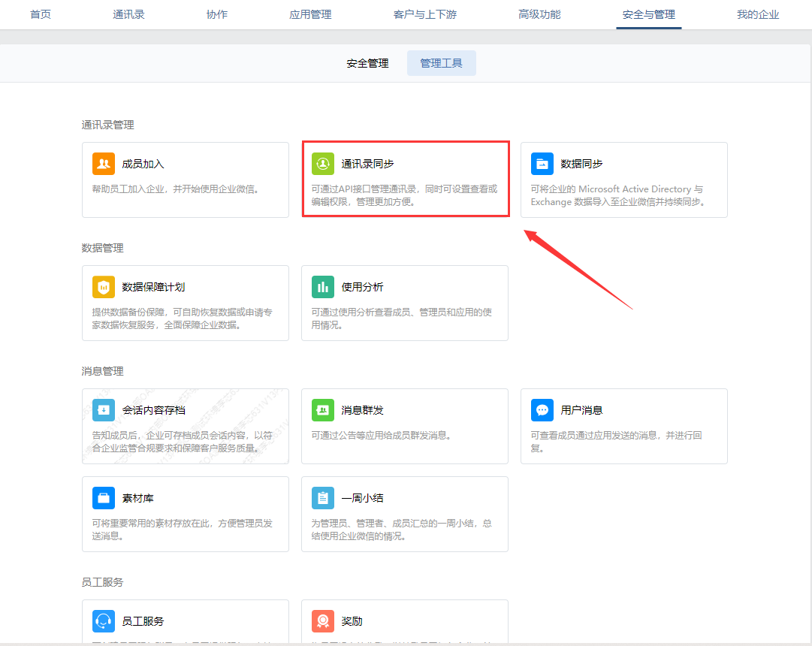
Task: Click the 一周小结 clipboard icon
Action: pos(323,498)
